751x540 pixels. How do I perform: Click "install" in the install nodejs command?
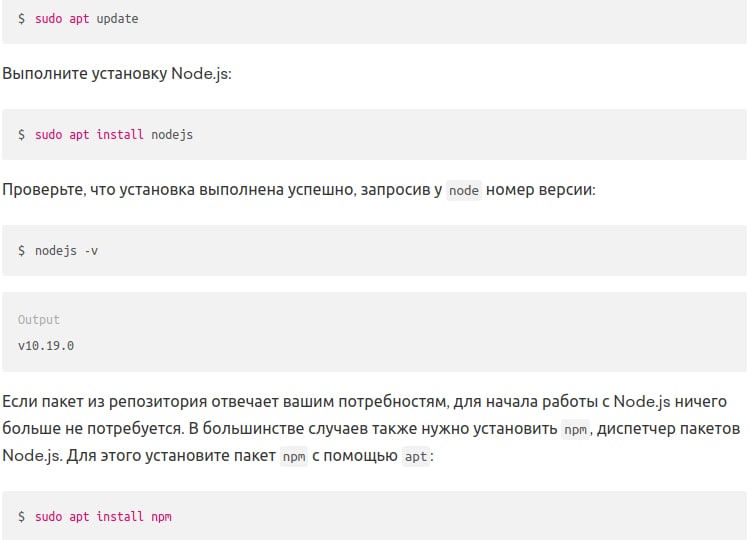click(x=120, y=134)
